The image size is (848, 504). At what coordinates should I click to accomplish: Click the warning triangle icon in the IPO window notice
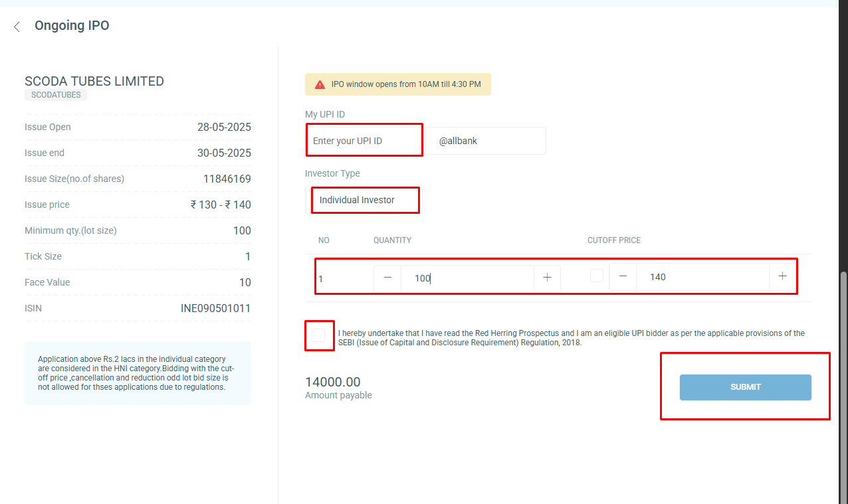point(320,84)
